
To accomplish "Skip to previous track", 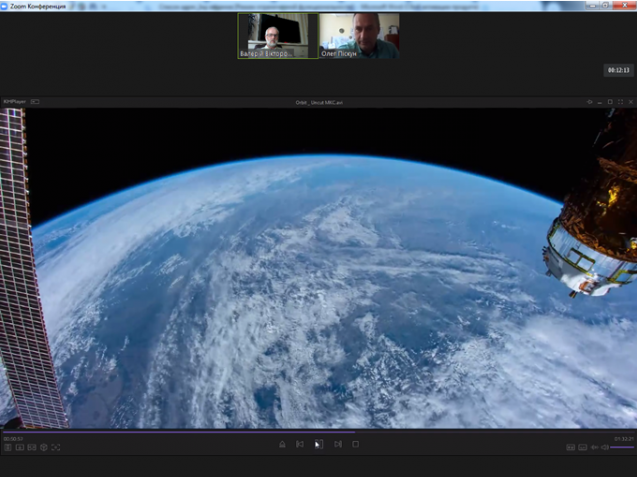I will [x=299, y=444].
